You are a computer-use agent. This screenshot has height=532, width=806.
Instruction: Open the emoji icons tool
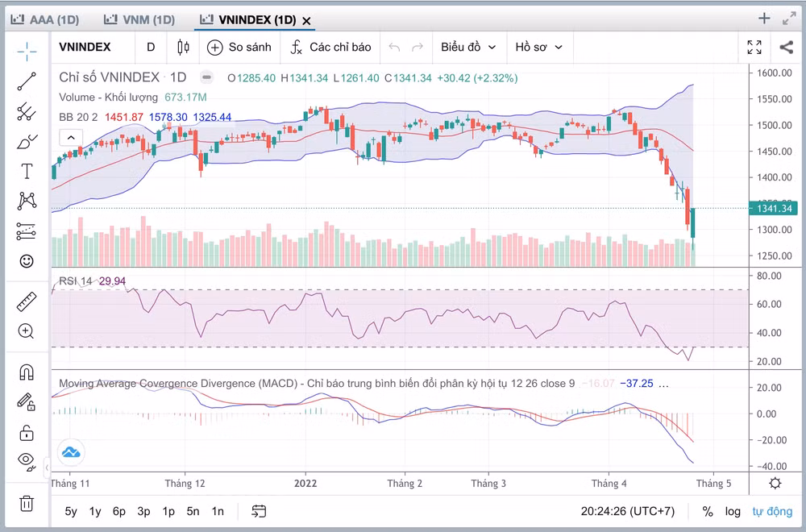click(x=27, y=261)
